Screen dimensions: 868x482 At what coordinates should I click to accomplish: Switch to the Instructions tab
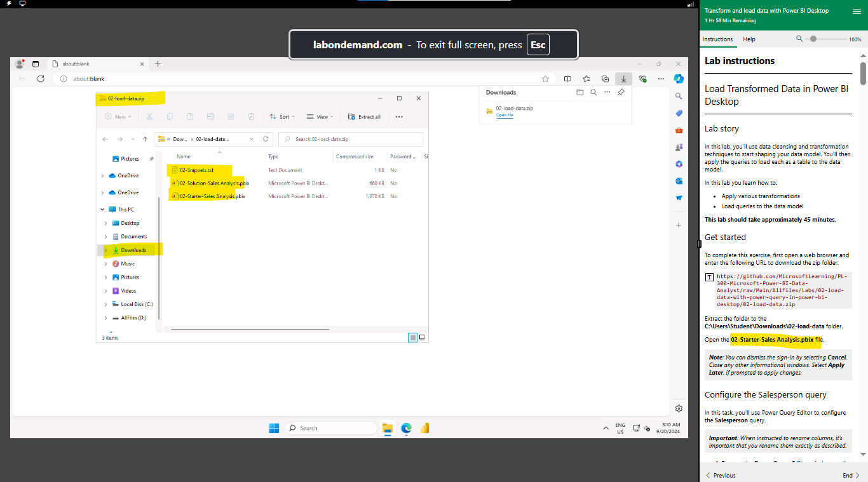[x=717, y=39]
